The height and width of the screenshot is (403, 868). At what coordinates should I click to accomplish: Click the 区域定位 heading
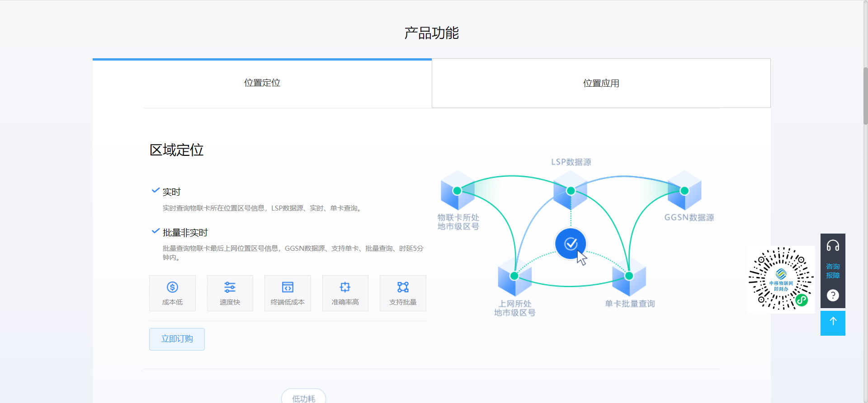pos(177,150)
